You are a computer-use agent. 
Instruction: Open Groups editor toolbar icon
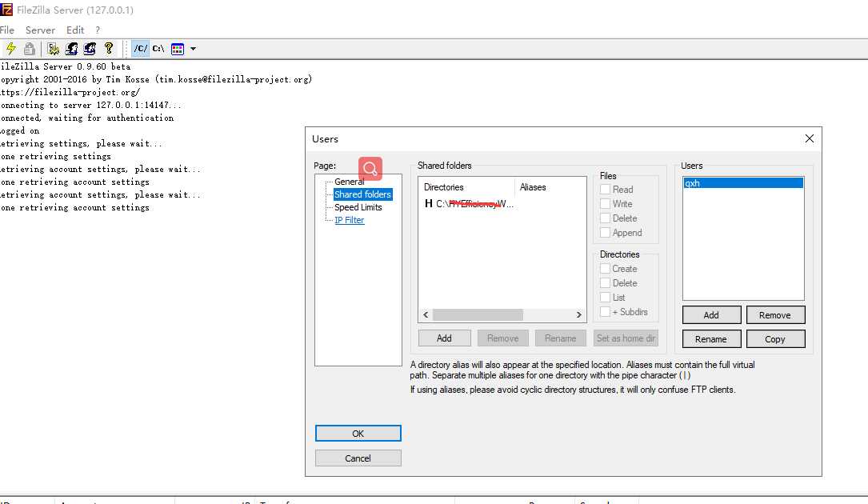coord(90,49)
